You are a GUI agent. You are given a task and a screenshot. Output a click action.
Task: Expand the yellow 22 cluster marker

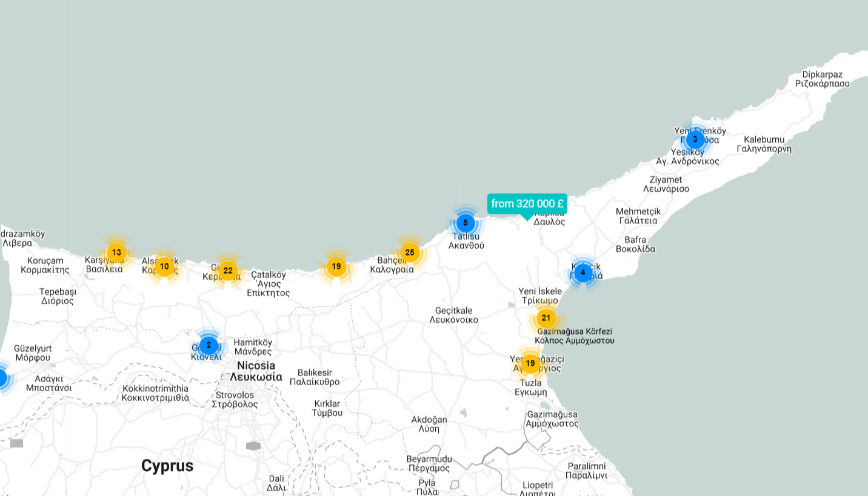click(227, 271)
